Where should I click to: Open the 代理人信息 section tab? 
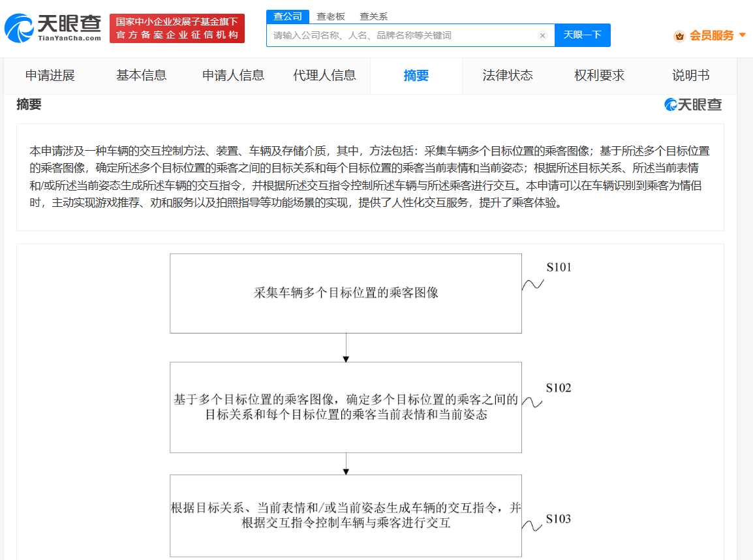(x=325, y=76)
